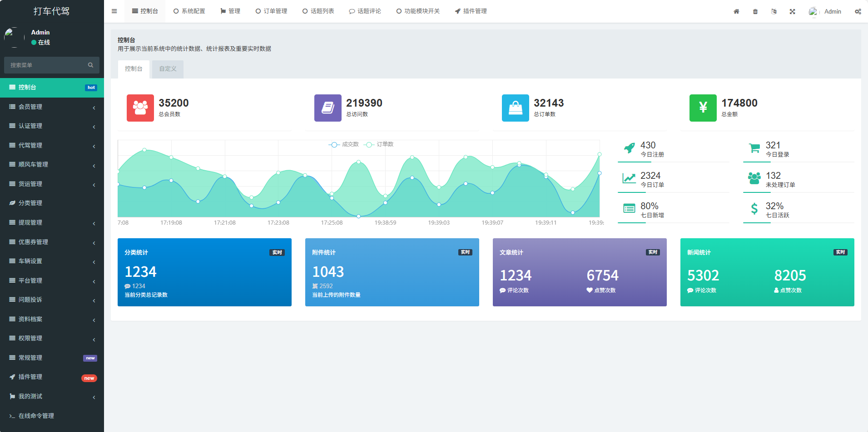
Task: Open 常规管理 in the sidebar
Action: [x=52, y=358]
